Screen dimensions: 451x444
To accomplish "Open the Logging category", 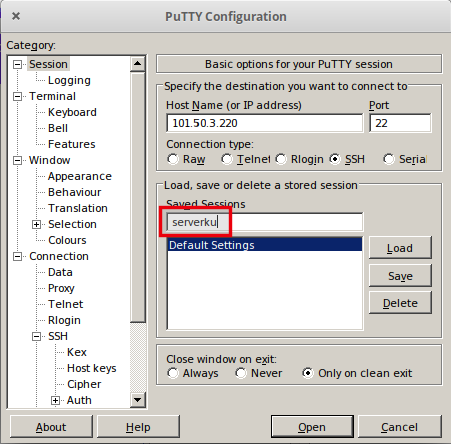I will coord(69,80).
